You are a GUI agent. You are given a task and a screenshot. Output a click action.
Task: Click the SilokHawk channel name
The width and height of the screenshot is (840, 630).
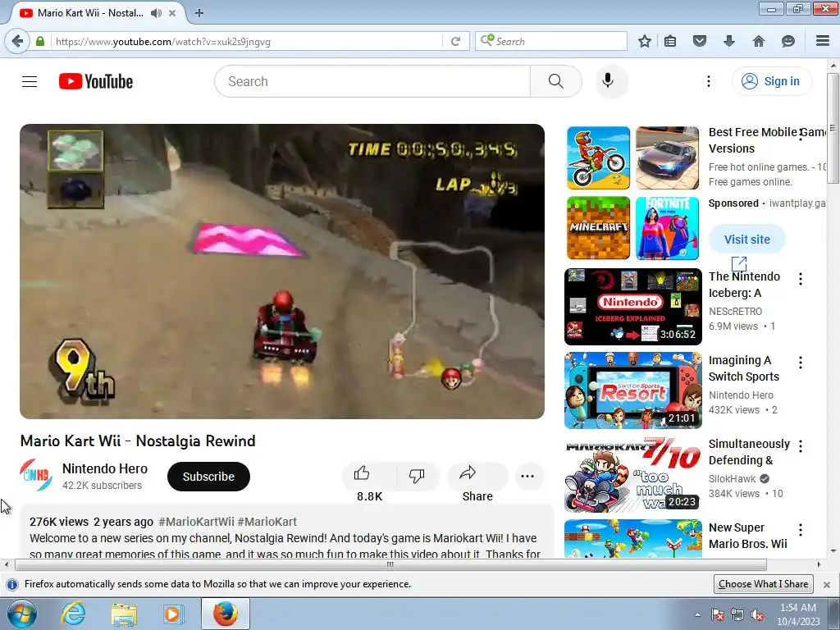tap(732, 478)
